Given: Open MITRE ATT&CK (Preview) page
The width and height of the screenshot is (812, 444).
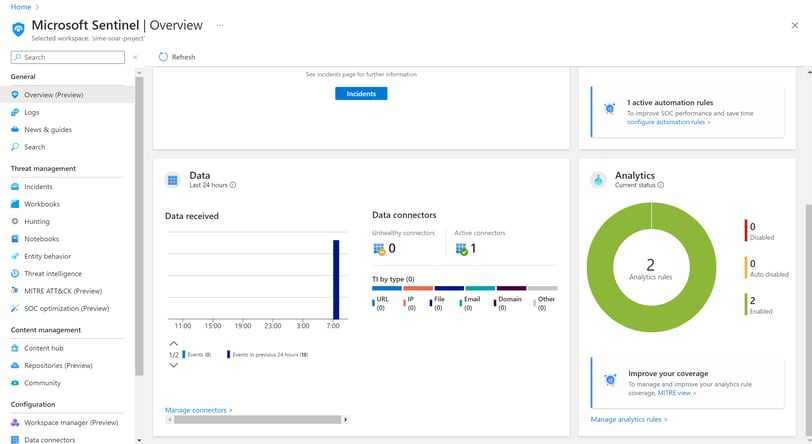Looking at the screenshot, I should tap(63, 291).
